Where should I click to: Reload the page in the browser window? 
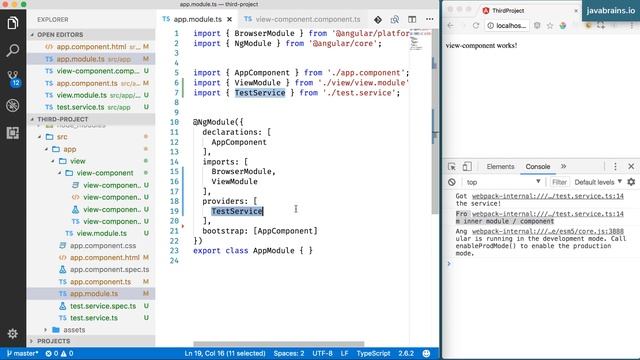[476, 25]
